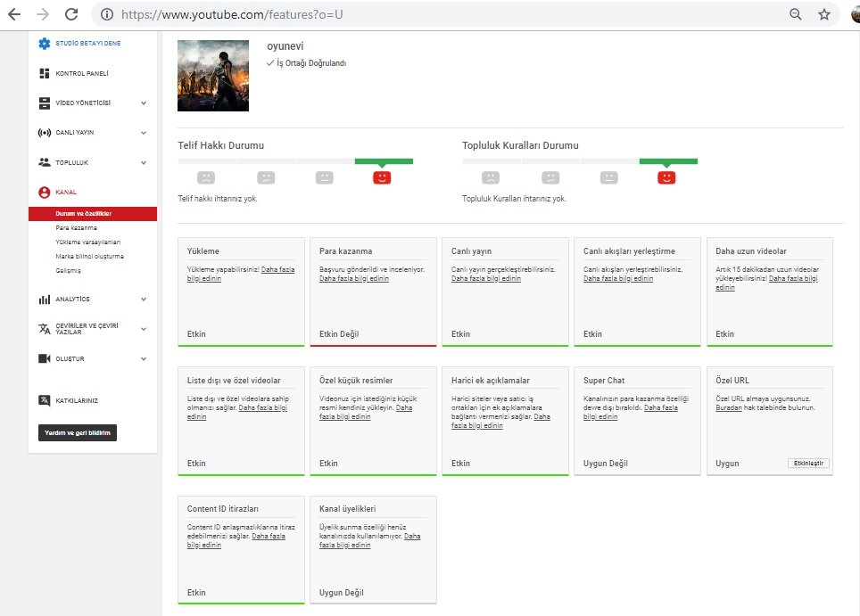Viewport: 860px width, 616px height.
Task: Open Daha fazla bilgi link in Özel küçük resimler
Action: coord(344,417)
